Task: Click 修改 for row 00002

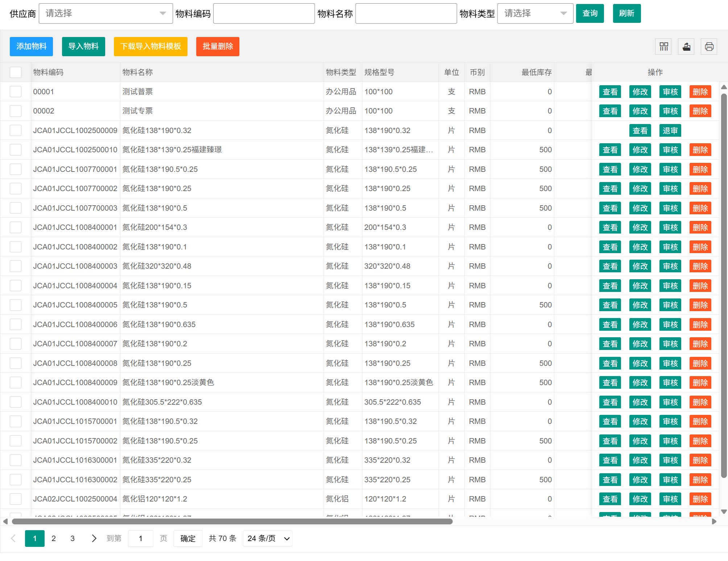Action: (640, 111)
